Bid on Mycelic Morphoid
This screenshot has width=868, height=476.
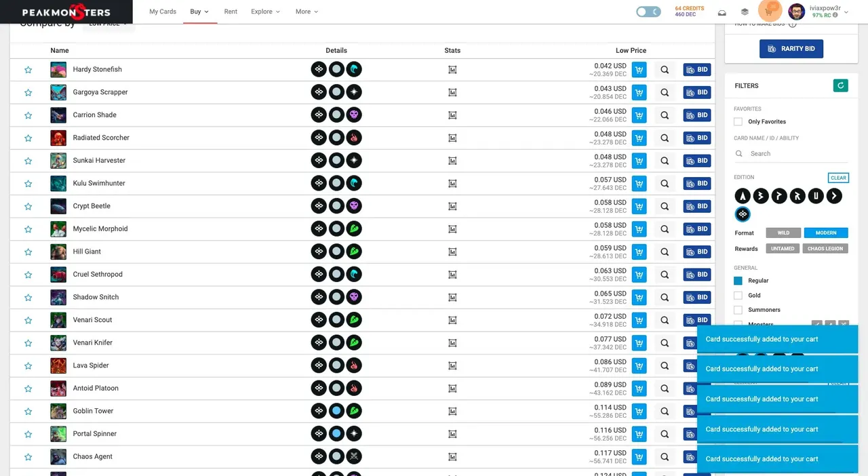697,229
